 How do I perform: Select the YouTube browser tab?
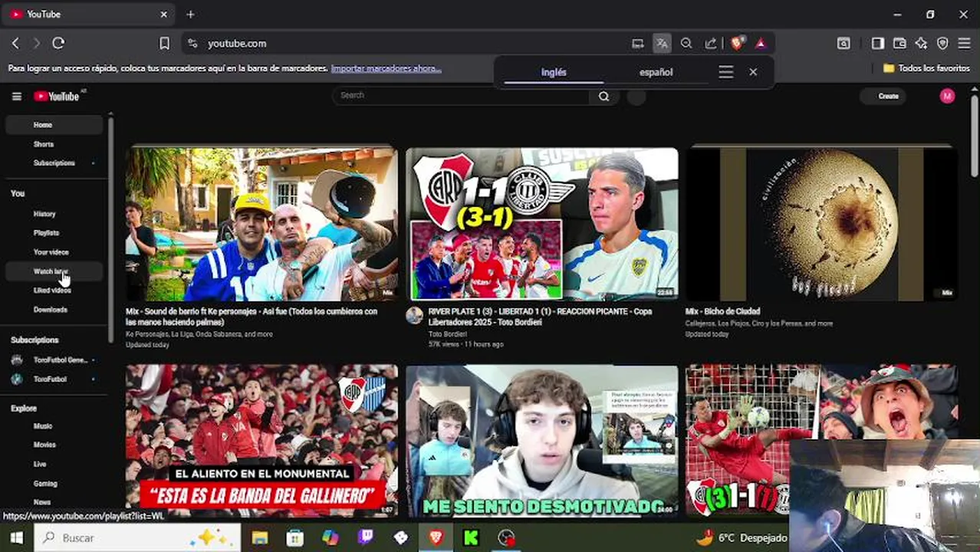88,14
